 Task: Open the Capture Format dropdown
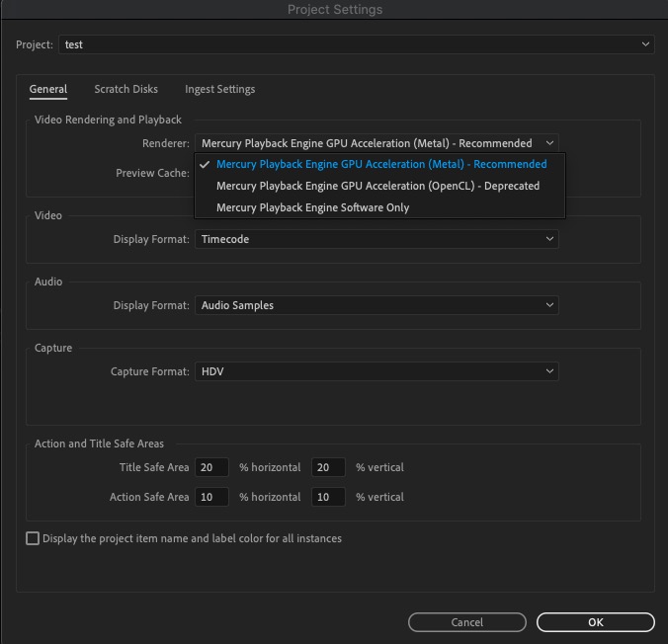click(x=376, y=371)
